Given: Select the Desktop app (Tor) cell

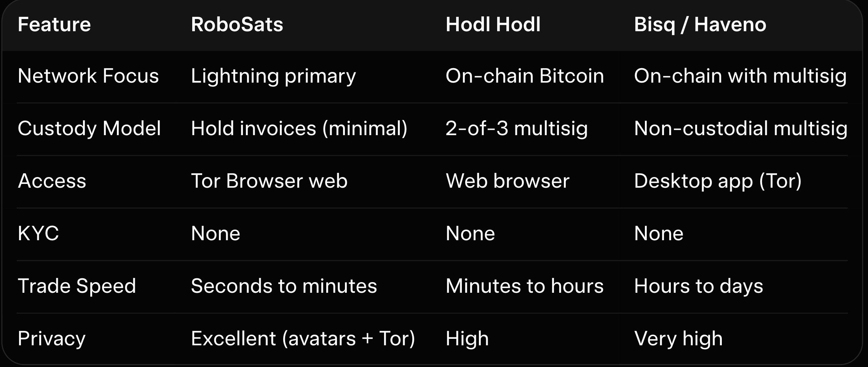Looking at the screenshot, I should point(718,181).
